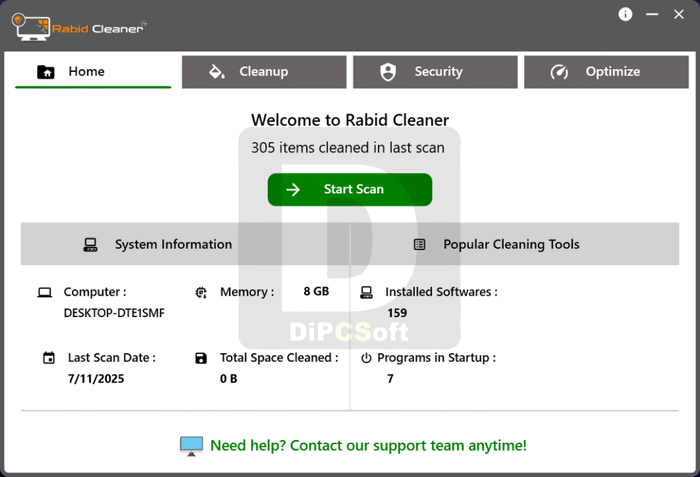Click the calendar icon beside Last Scan Date
The image size is (700, 477).
click(49, 358)
